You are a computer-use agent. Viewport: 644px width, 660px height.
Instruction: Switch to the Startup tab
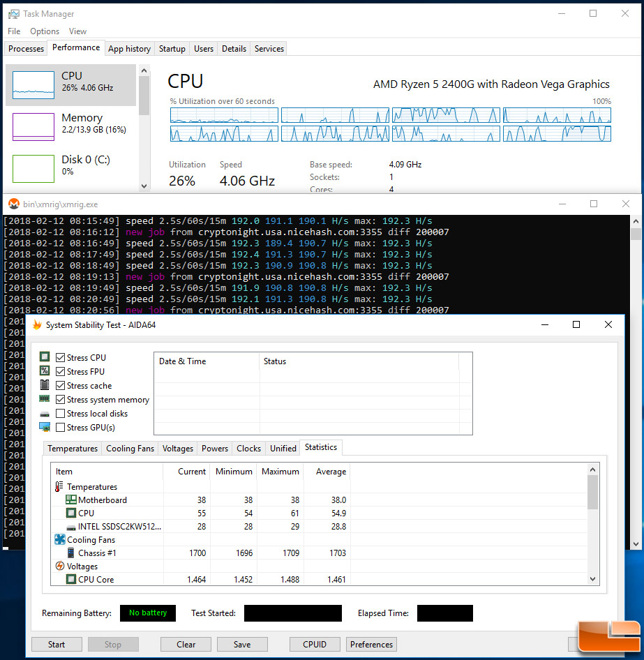click(x=172, y=48)
